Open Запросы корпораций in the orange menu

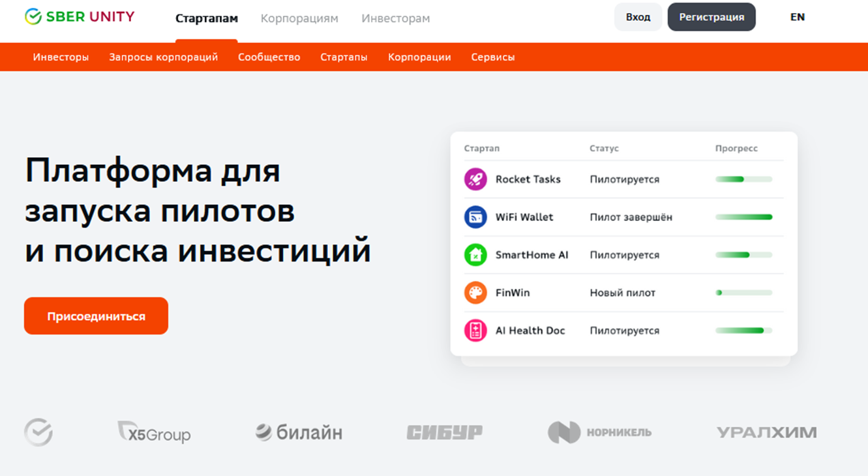coord(163,57)
